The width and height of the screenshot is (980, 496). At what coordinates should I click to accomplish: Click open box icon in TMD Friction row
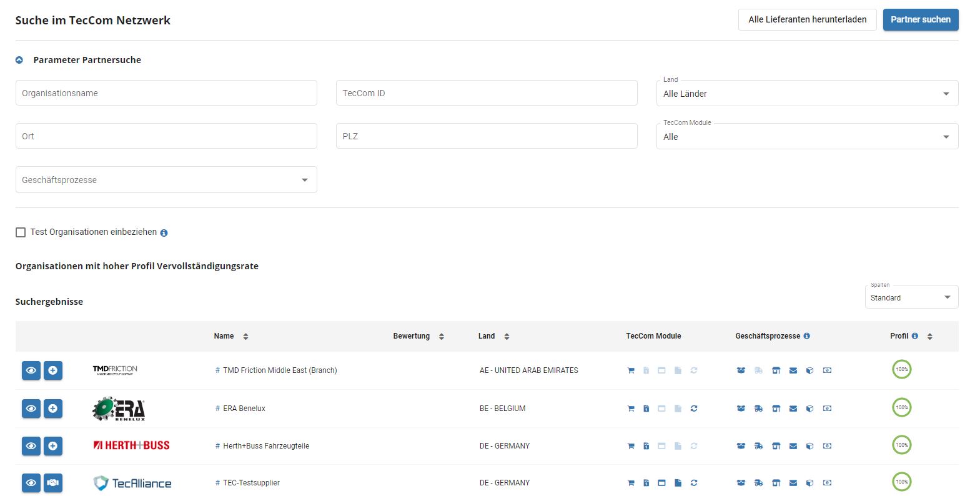point(741,370)
